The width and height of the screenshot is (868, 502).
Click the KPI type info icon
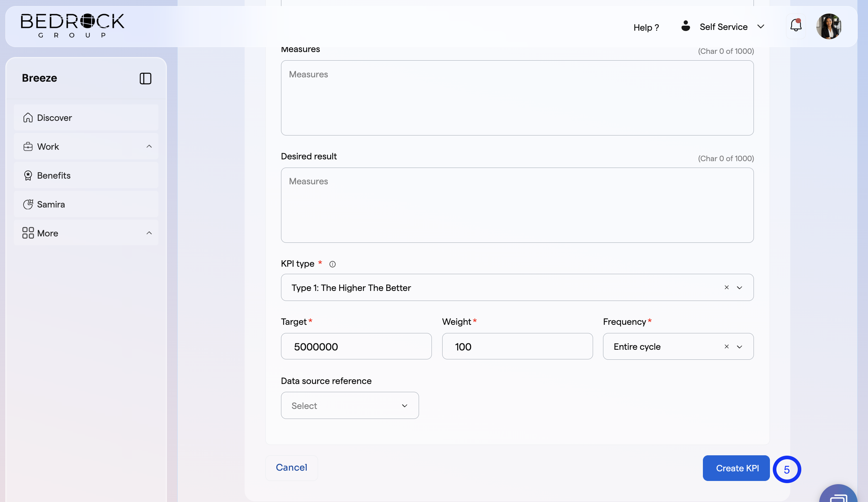point(332,264)
